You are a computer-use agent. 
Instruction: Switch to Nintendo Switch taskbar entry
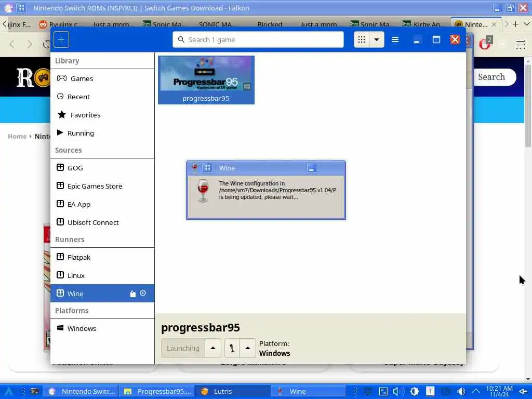pyautogui.click(x=82, y=392)
